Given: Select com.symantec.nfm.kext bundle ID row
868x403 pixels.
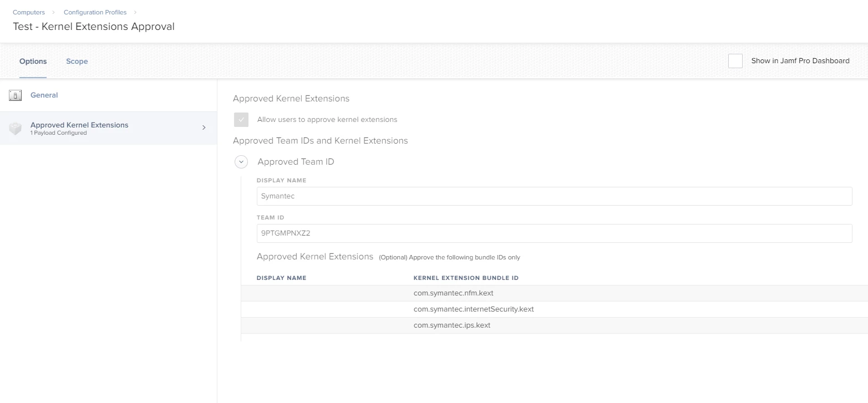Looking at the screenshot, I should [x=554, y=293].
